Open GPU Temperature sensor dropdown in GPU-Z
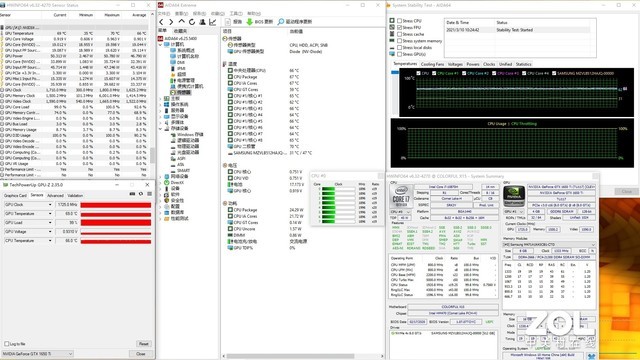 tap(50, 213)
